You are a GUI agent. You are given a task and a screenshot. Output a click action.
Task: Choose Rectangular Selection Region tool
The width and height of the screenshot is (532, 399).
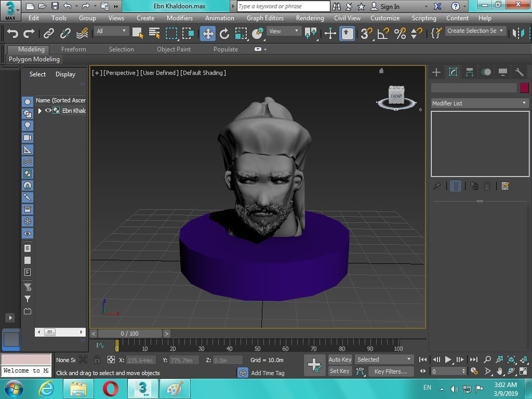click(x=171, y=33)
